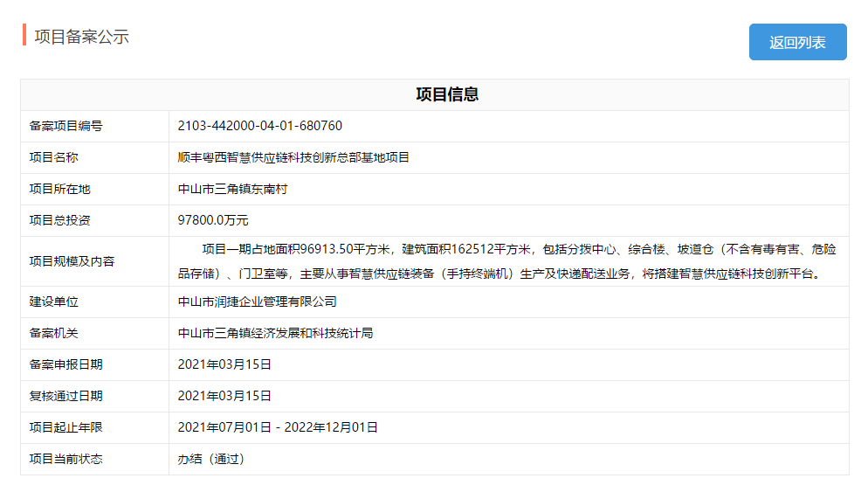
Task: Select project name 顺丰粤西智慧供应链科技创新总部基地项目
Action: click(293, 158)
